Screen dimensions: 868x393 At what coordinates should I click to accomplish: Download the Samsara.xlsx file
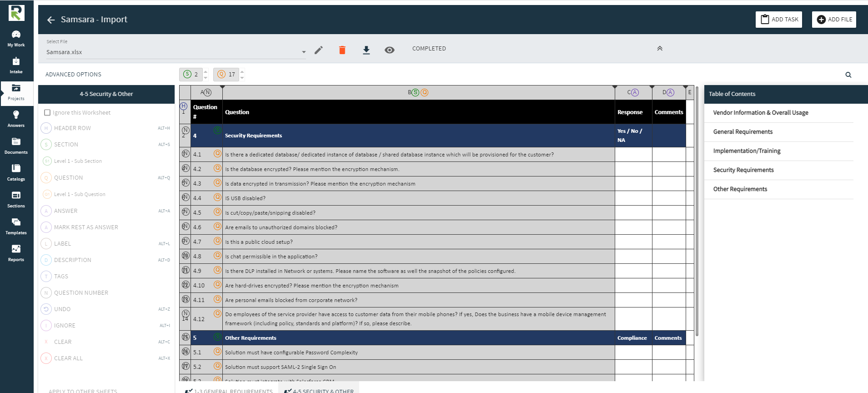[x=366, y=50]
